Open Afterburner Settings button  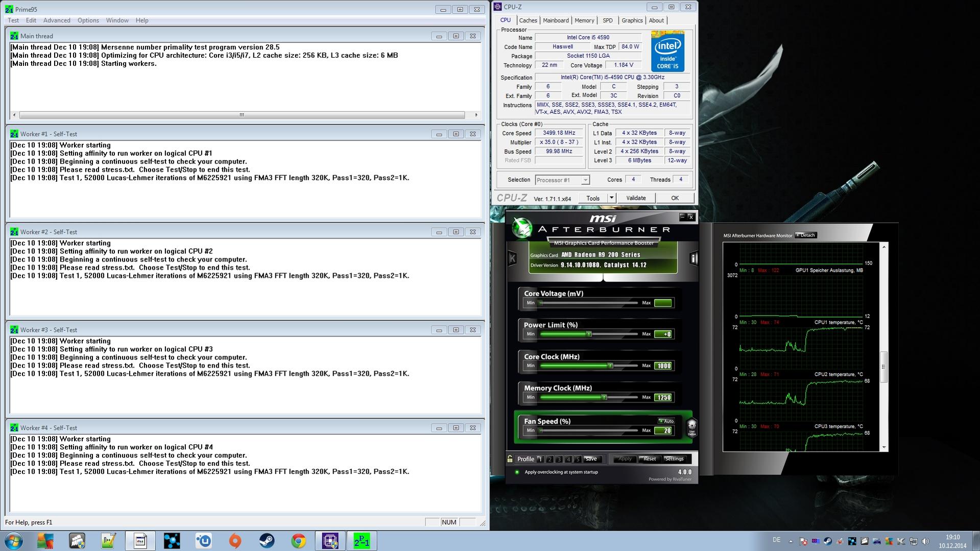pos(674,459)
